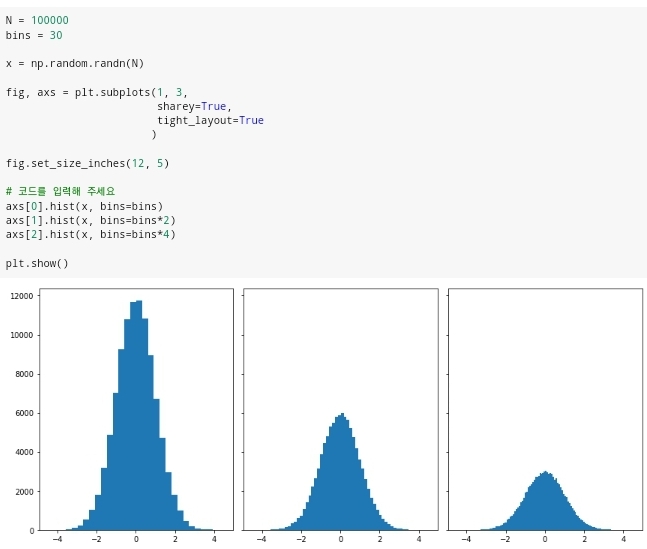647x549 pixels.
Task: Click the "axs[2].hist(x, bins=bins*4)" line
Action: (91, 234)
